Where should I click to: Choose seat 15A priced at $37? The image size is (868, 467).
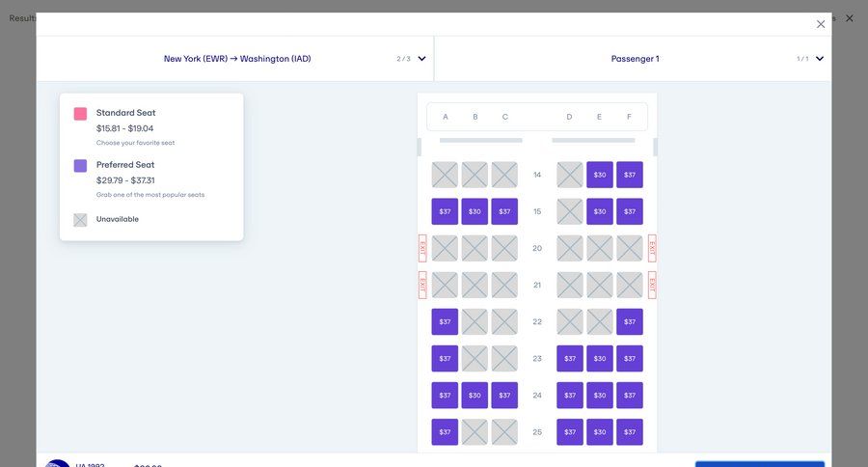(x=445, y=211)
